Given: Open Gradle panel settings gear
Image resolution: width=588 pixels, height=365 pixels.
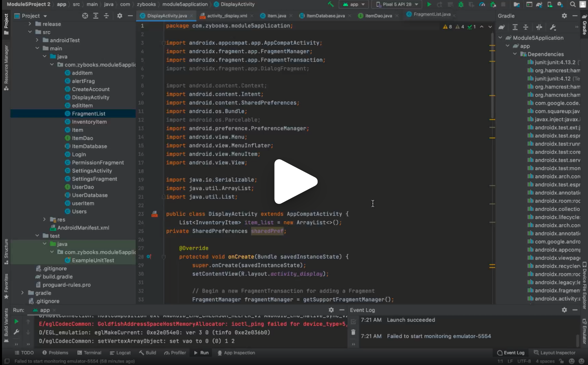Looking at the screenshot, I should click(x=564, y=16).
